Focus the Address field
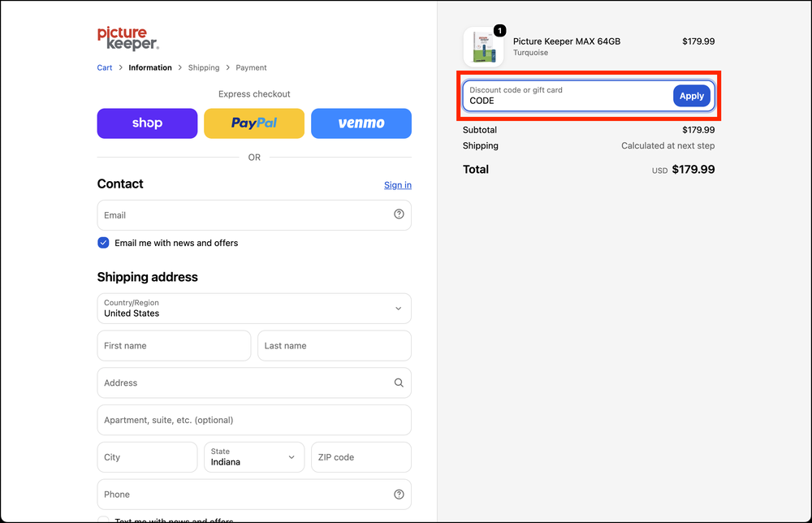 point(254,383)
